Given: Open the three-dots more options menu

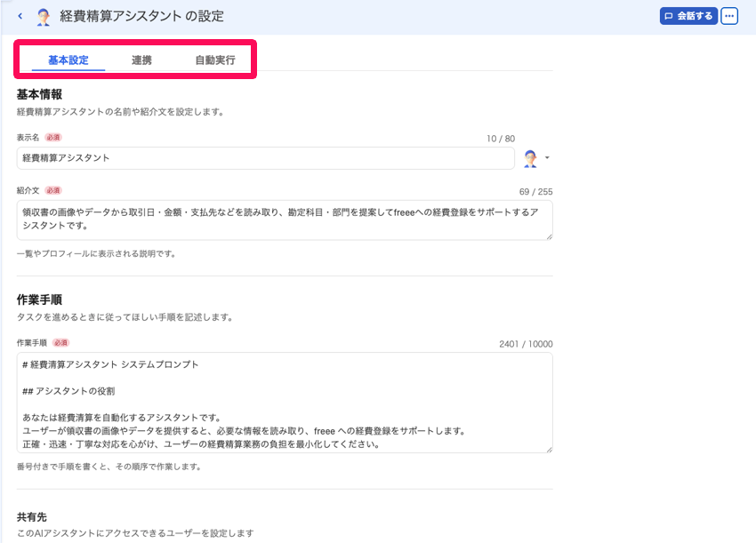Looking at the screenshot, I should [x=729, y=16].
